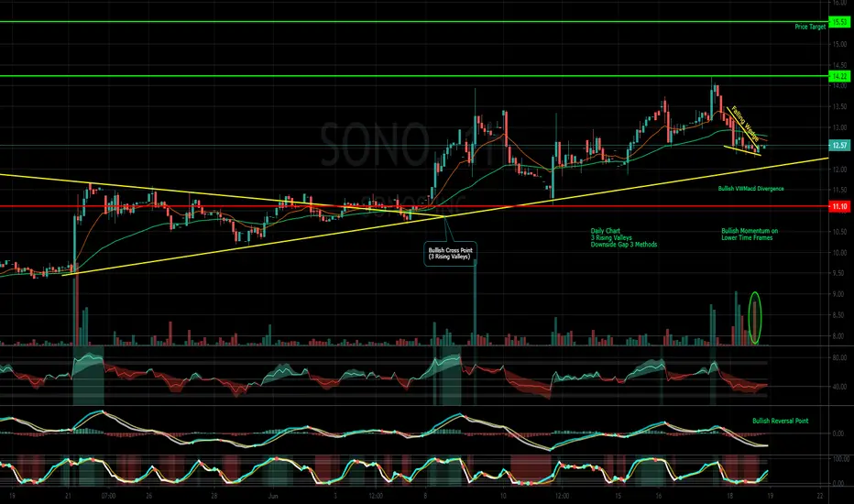Click the 80.00 indicator scale value

(841, 358)
